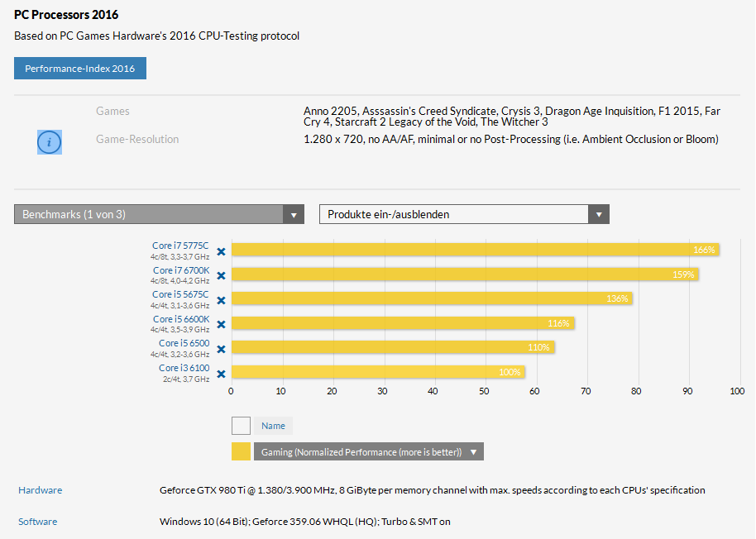Click the 159% bar for Core i7 6700K

466,274
